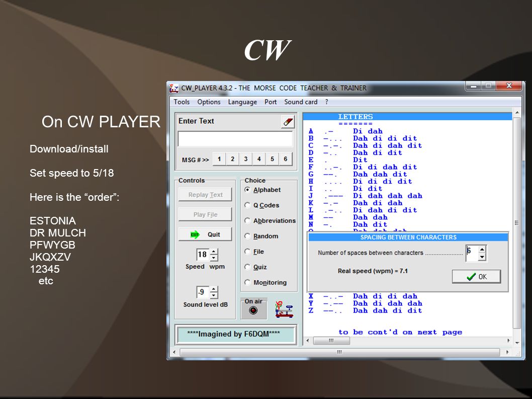Click the slide text 'DR MULCH'
The width and height of the screenshot is (532, 399).
(x=58, y=232)
